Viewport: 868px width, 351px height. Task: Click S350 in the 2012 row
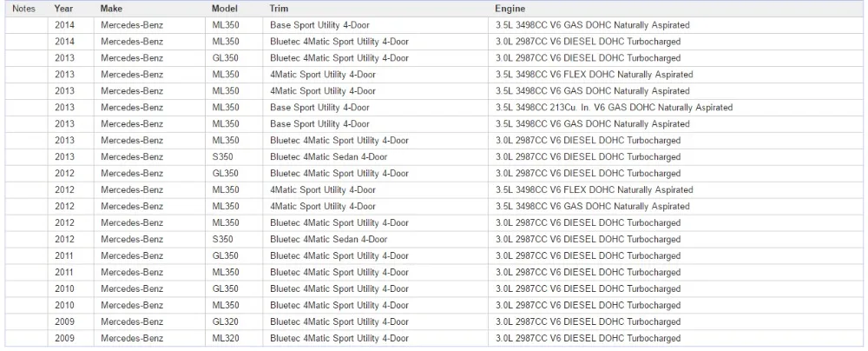[x=222, y=240]
